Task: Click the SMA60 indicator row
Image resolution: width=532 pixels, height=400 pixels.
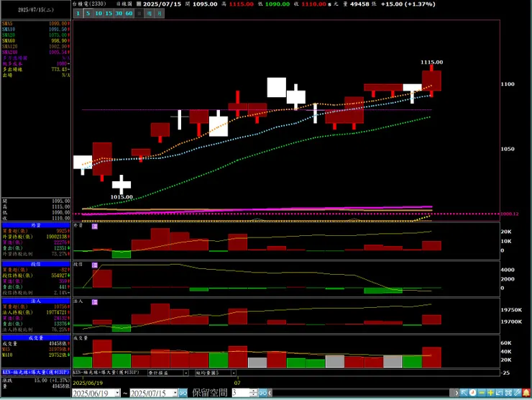Action: point(36,41)
